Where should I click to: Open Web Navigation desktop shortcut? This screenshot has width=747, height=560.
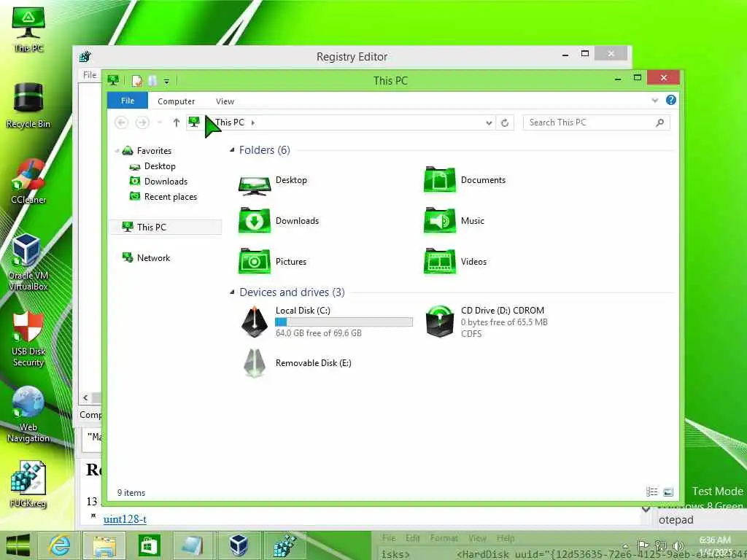tap(28, 414)
